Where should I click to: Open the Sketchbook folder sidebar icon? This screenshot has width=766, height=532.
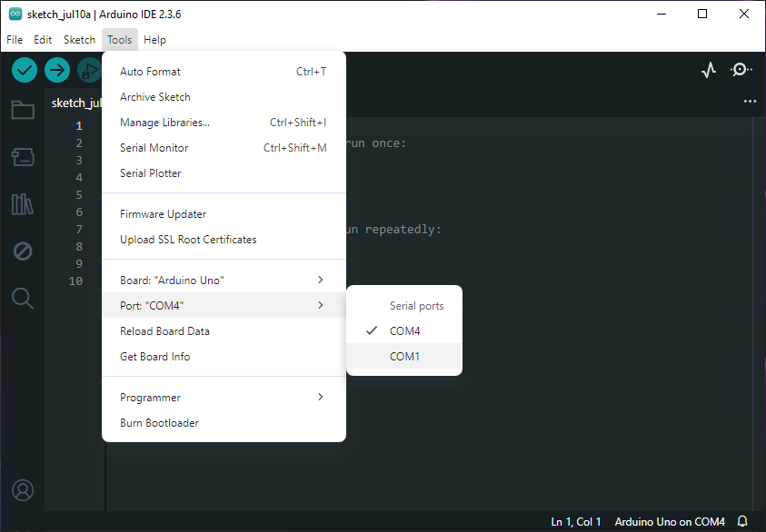click(x=23, y=111)
